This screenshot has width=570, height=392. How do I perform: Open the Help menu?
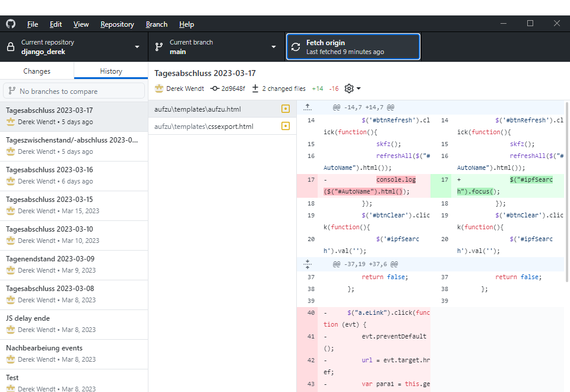[186, 24]
